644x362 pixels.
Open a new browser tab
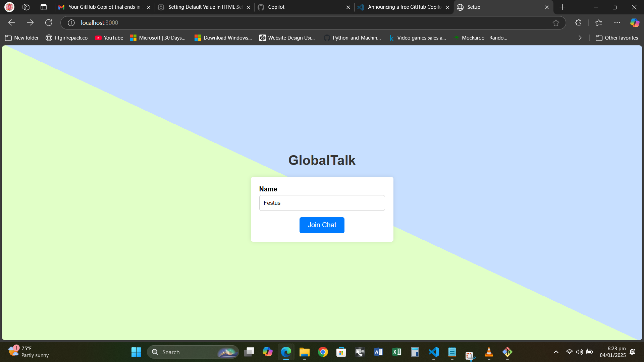pos(562,7)
